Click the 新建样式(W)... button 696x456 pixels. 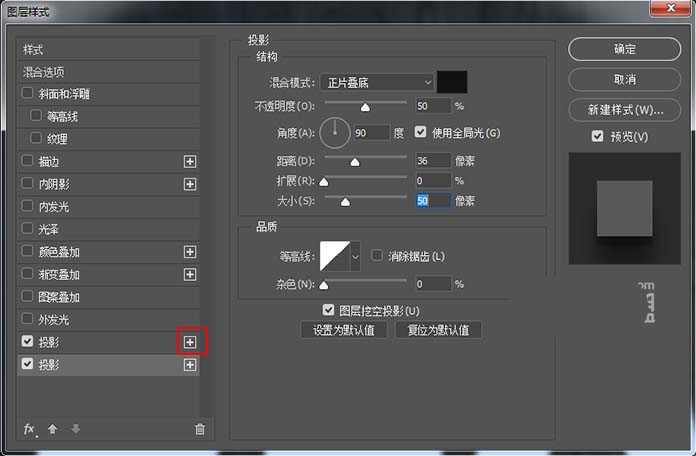(625, 110)
